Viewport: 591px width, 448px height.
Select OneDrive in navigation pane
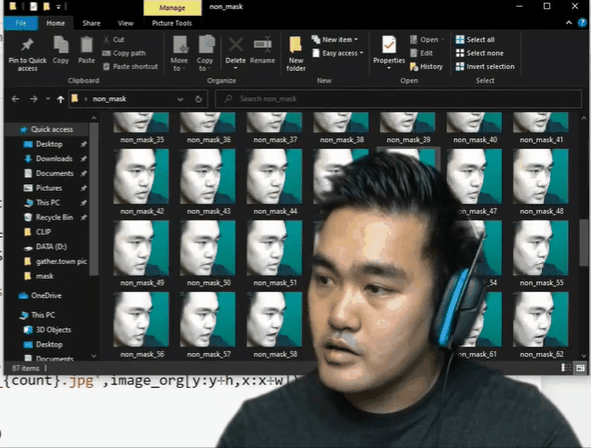(46, 296)
